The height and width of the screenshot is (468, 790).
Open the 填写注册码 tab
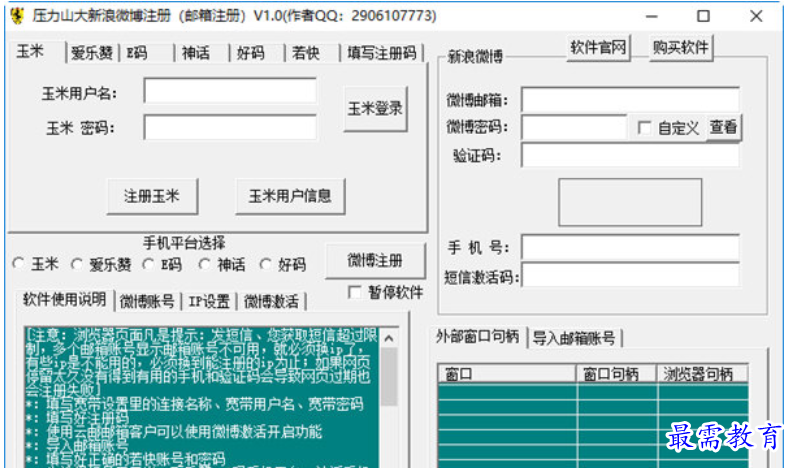pos(382,53)
